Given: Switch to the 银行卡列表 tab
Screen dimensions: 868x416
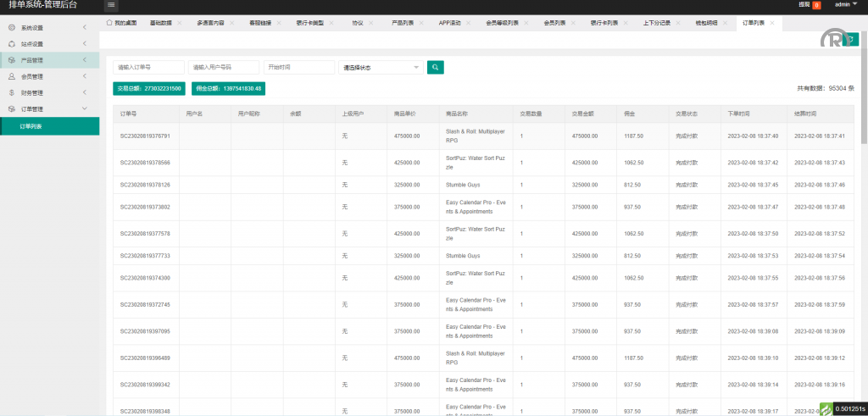Looking at the screenshot, I should coord(604,23).
